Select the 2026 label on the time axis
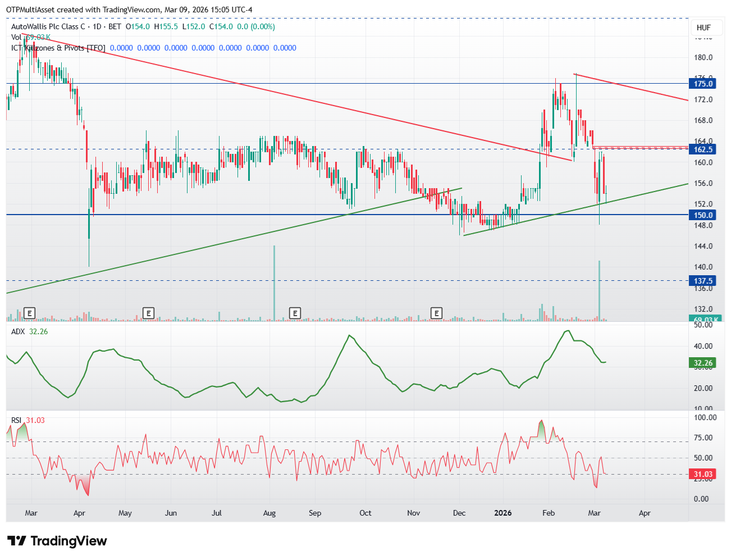The image size is (731, 560). (502, 513)
